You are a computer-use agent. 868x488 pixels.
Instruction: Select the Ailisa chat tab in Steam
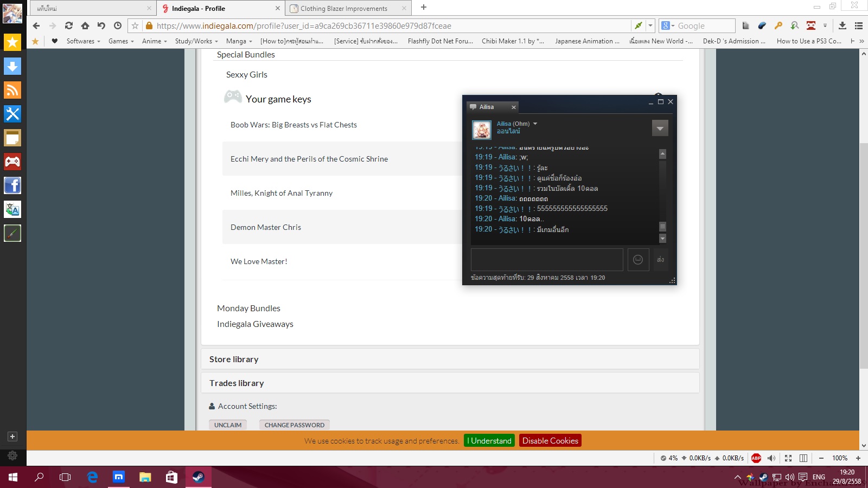tap(493, 107)
